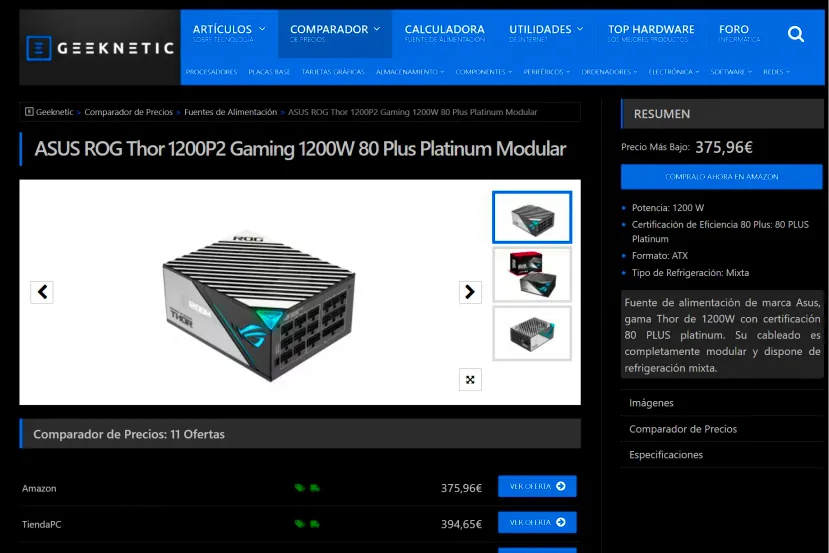Expand Ordenadores submenu
829x553 pixels.
[609, 72]
